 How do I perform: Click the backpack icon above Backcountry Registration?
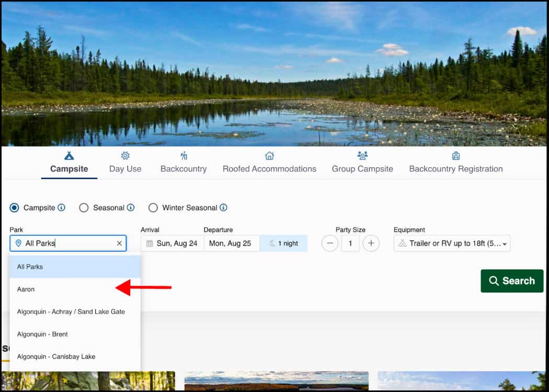(456, 155)
